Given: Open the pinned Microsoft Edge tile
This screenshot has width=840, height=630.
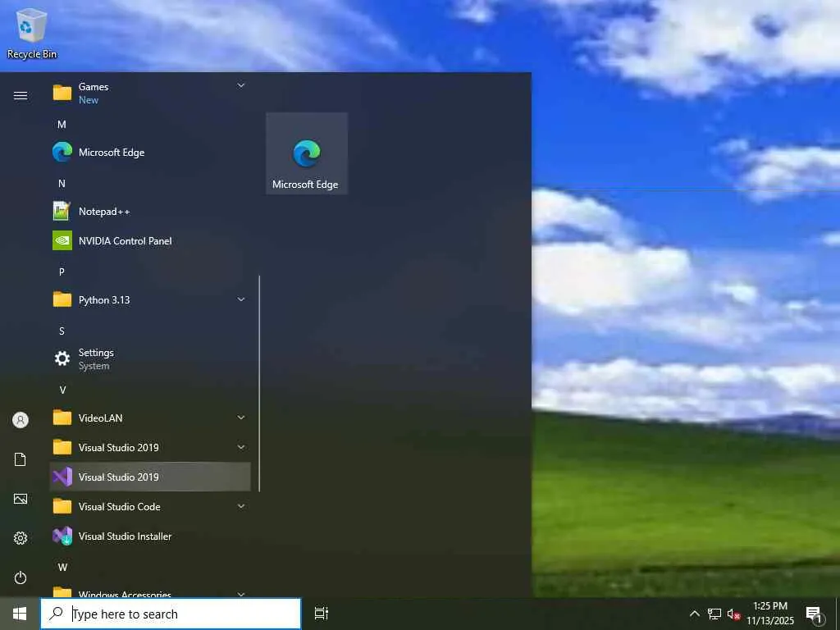Looking at the screenshot, I should [x=307, y=153].
